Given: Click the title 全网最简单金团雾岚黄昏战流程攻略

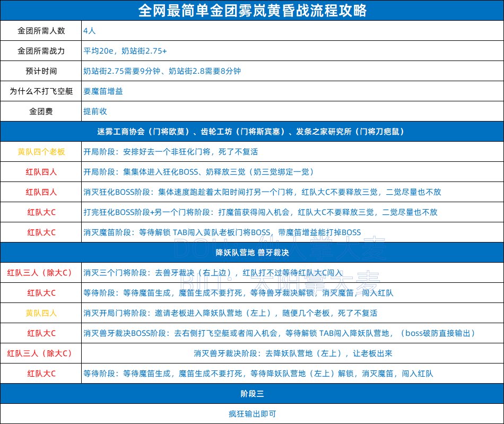Looking at the screenshot, I should pyautogui.click(x=252, y=10).
